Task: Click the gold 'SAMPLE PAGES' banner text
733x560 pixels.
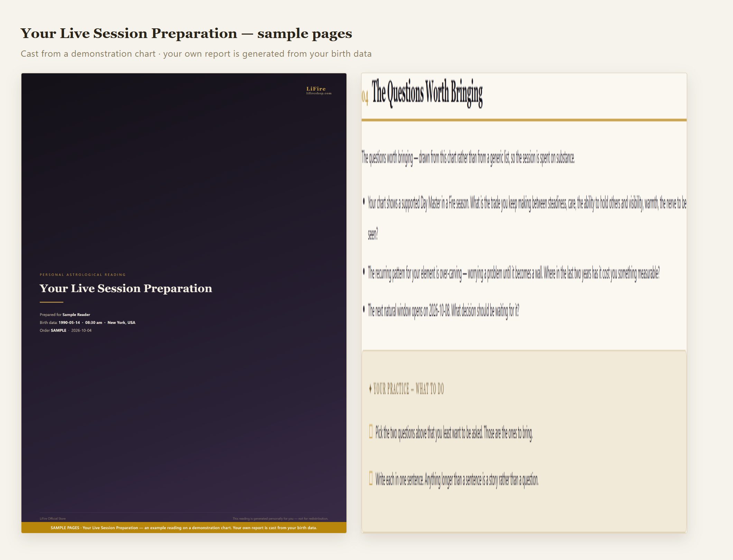Action: click(x=184, y=528)
